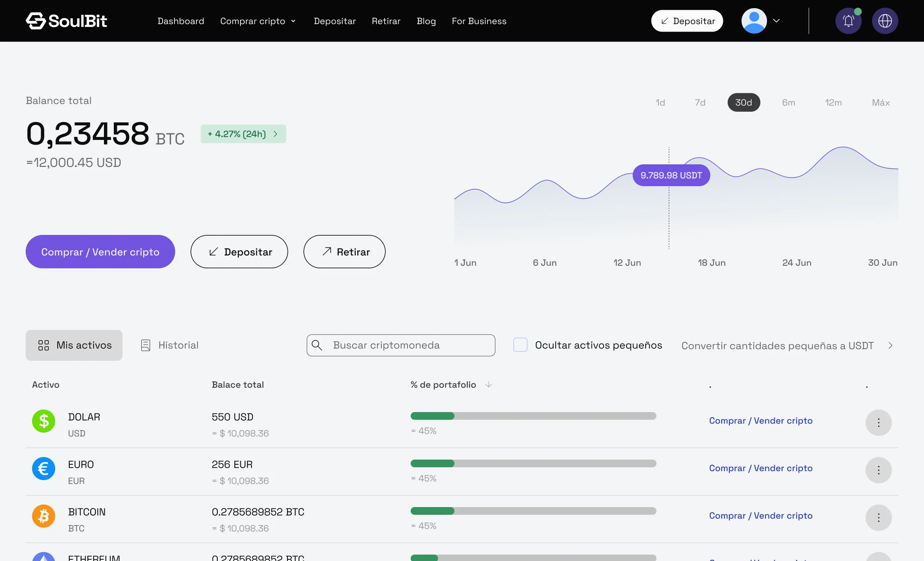Open the Blog menu item

[426, 21]
